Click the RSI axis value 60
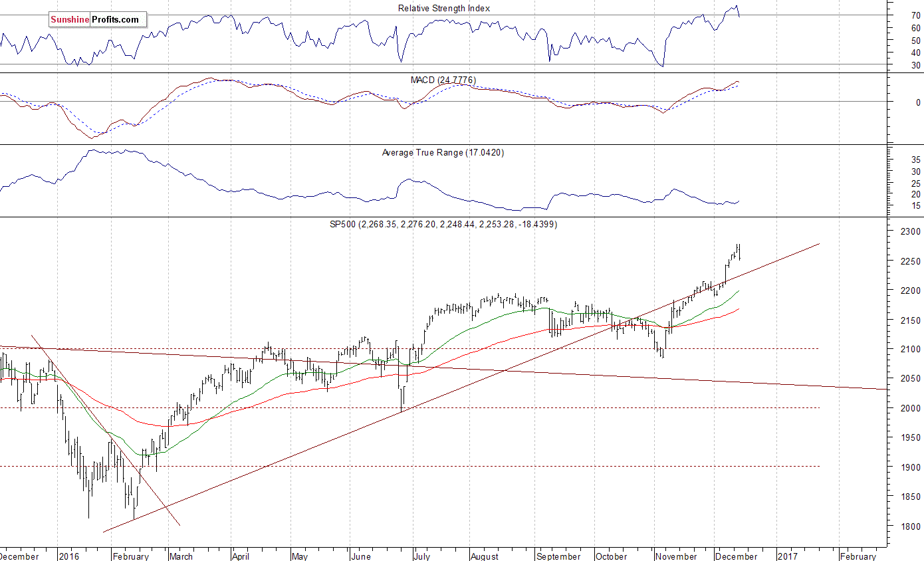The width and height of the screenshot is (924, 561). tap(915, 28)
